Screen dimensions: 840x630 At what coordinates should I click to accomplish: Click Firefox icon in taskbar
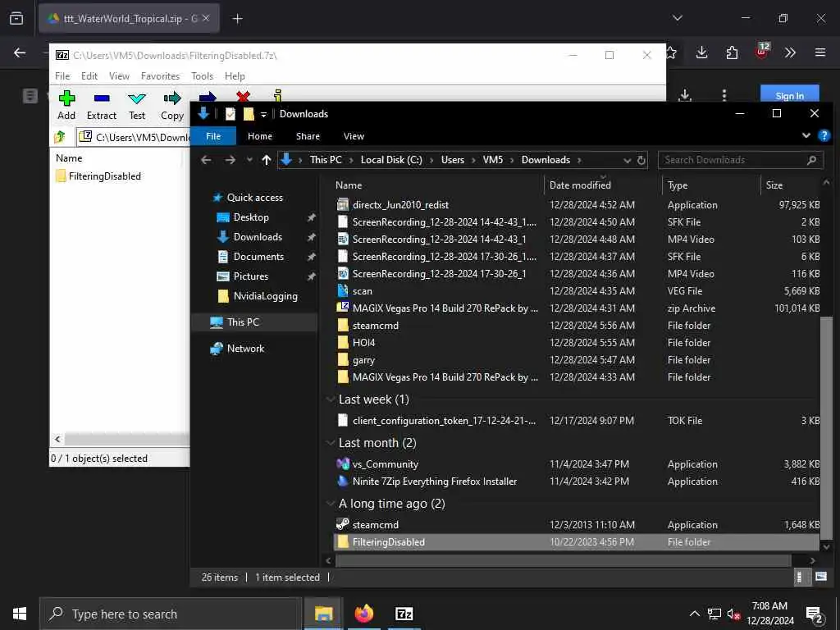363,614
